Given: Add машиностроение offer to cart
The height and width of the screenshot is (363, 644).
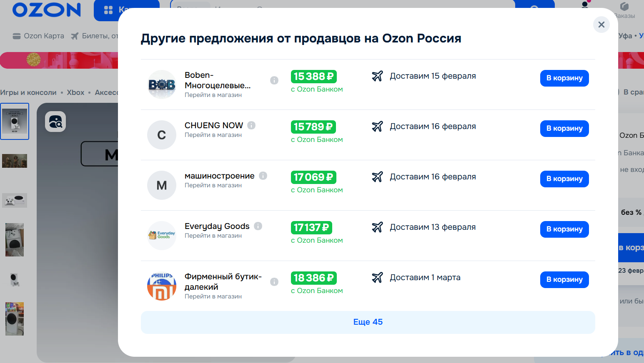Looking at the screenshot, I should [564, 179].
